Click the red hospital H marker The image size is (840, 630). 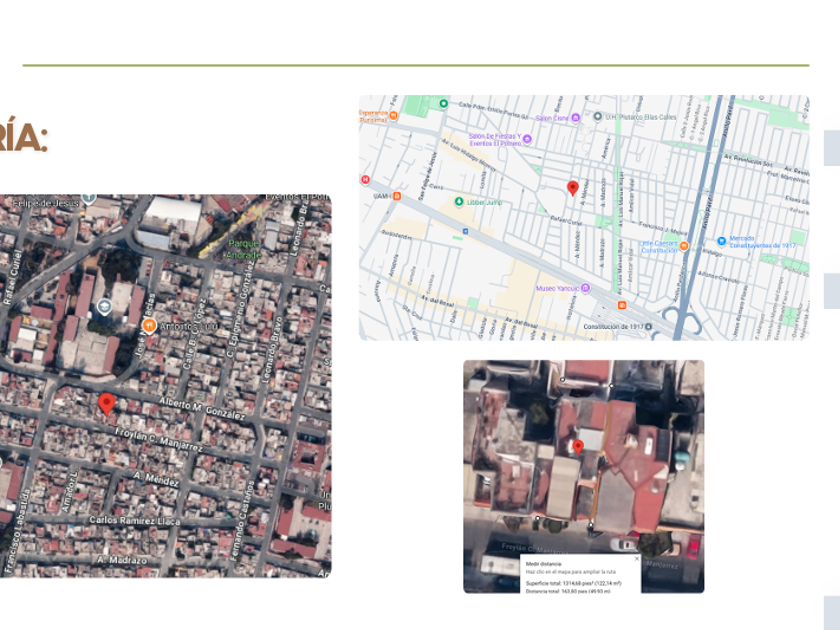pyautogui.click(x=365, y=179)
